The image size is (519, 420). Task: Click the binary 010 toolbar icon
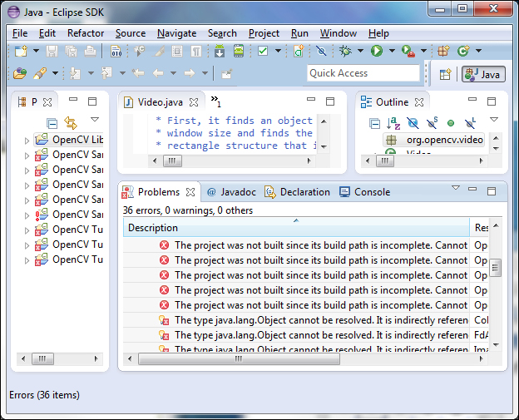point(116,52)
